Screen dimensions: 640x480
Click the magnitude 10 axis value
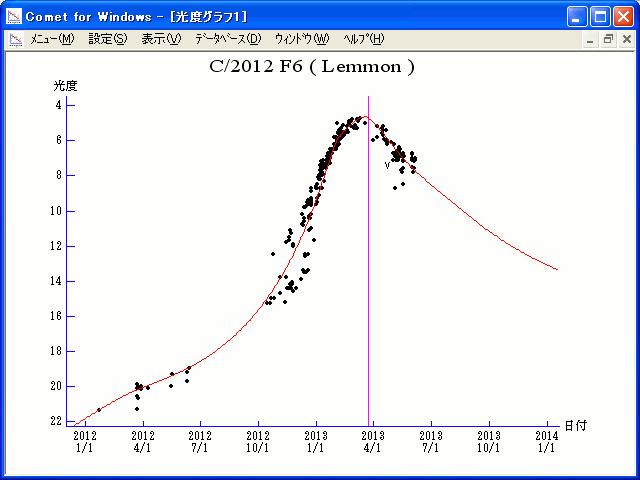pos(56,211)
